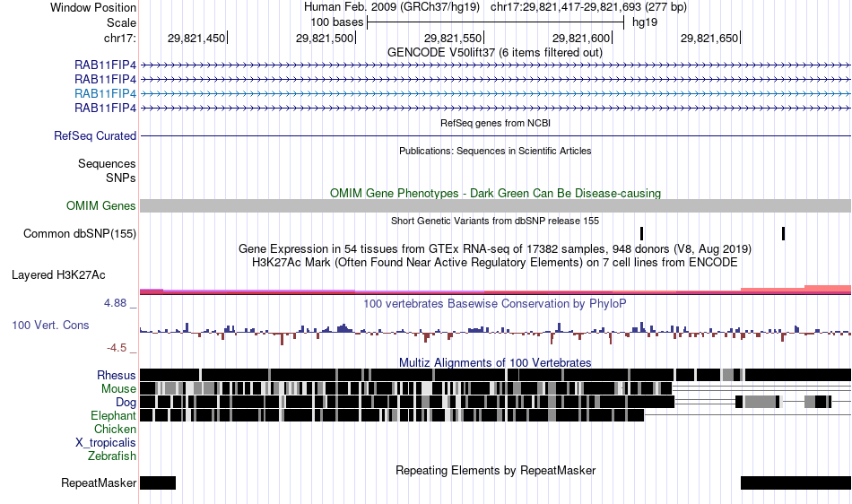Click the Publications: Sequences in Scientific Articles title
Screen dimensions: 852x504
[495, 151]
